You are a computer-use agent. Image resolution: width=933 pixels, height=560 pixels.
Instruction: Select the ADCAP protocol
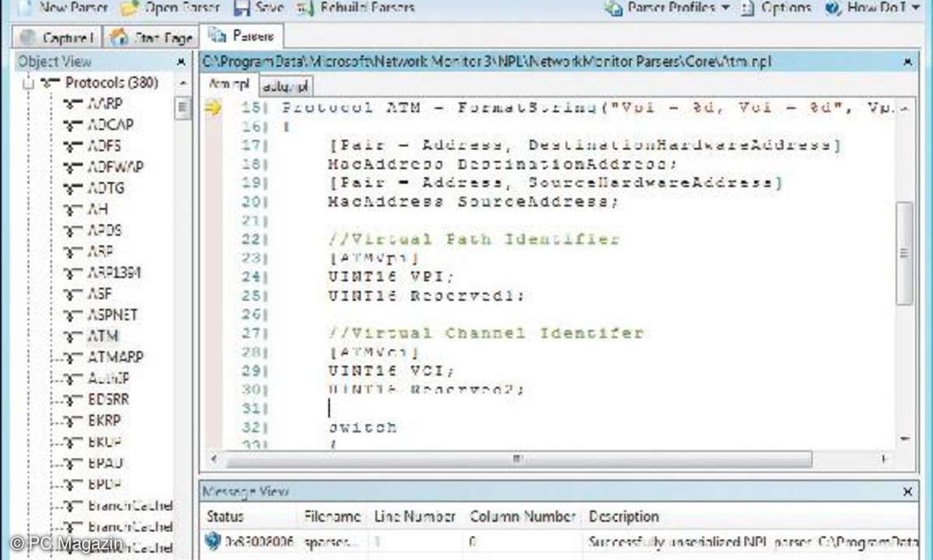pyautogui.click(x=110, y=125)
